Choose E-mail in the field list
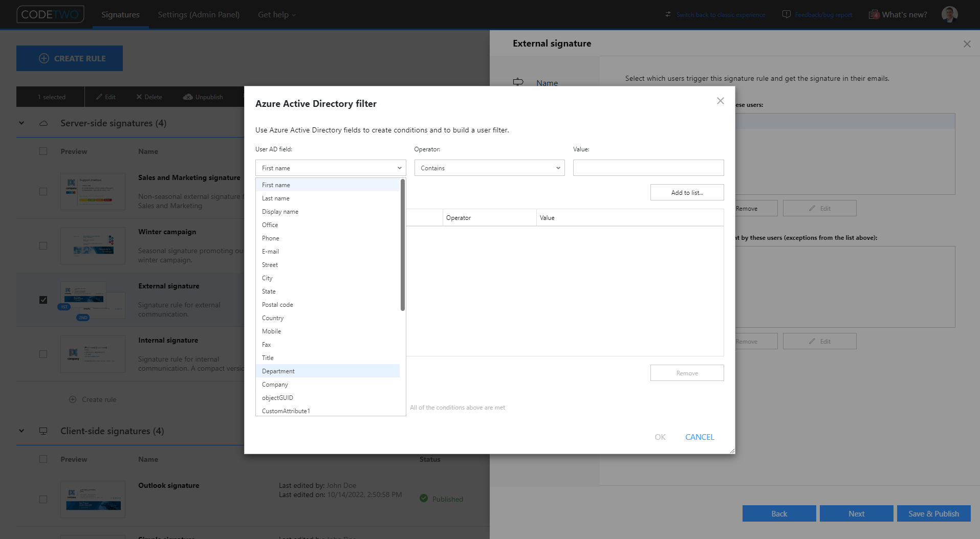The image size is (980, 539). pyautogui.click(x=328, y=251)
